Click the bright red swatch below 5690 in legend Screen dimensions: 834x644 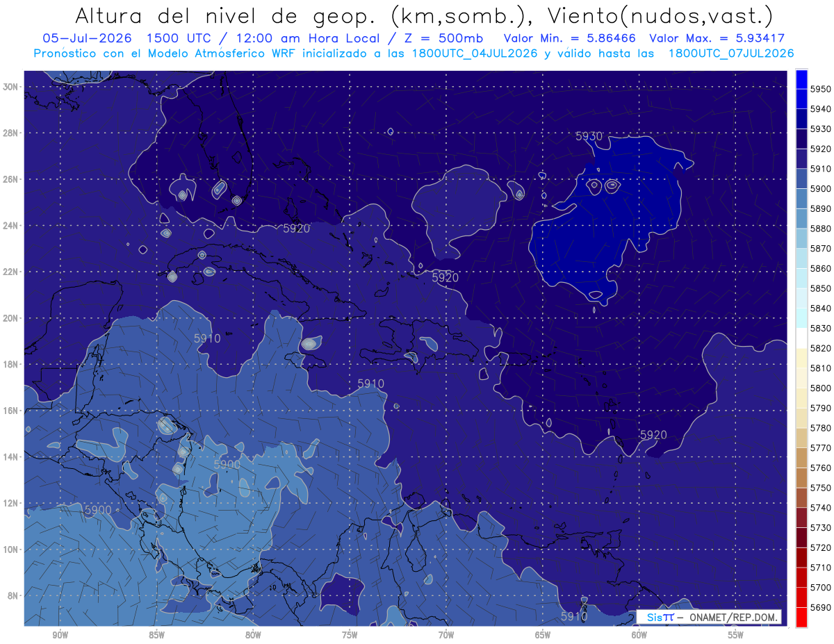pyautogui.click(x=801, y=617)
